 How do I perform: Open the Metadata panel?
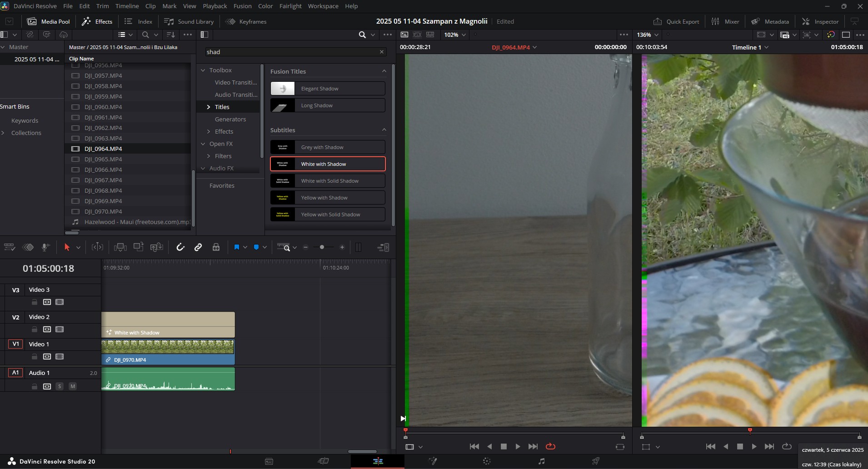[770, 21]
